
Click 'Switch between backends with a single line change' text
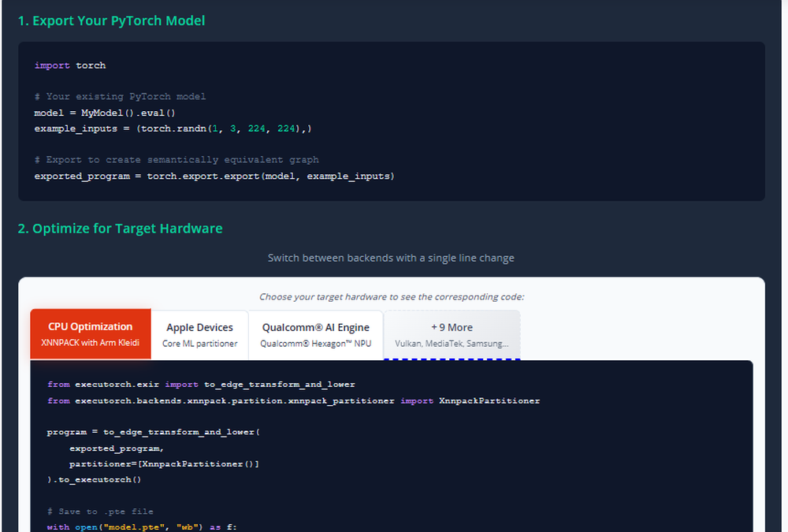coord(391,258)
